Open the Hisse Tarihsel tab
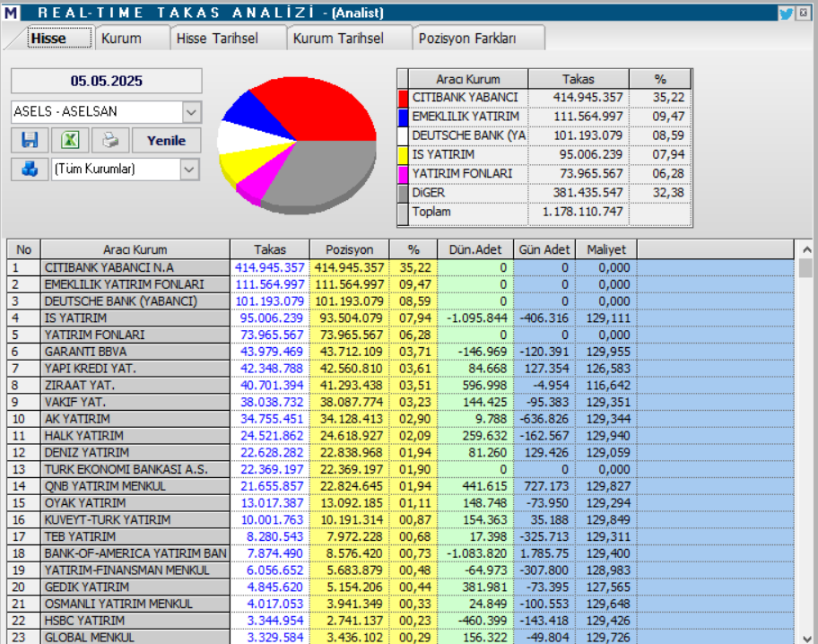Image resolution: width=818 pixels, height=644 pixels. (217, 39)
